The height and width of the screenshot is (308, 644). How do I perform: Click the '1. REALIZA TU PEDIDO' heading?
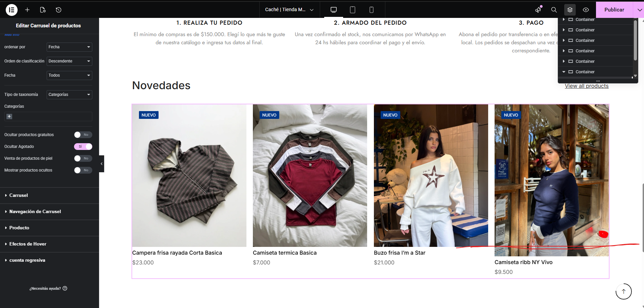(209, 23)
